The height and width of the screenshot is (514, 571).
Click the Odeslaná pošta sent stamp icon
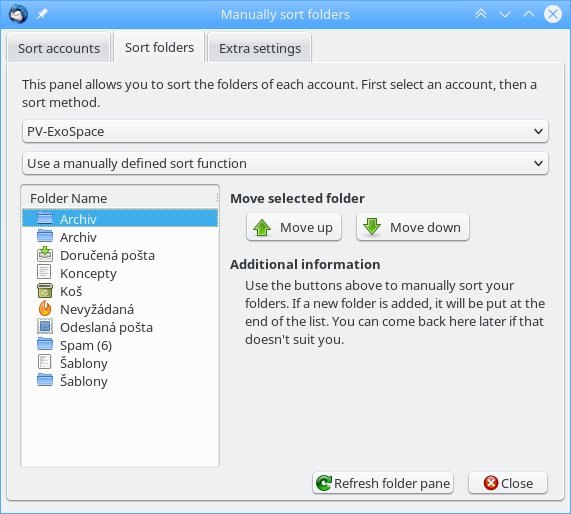[x=45, y=326]
